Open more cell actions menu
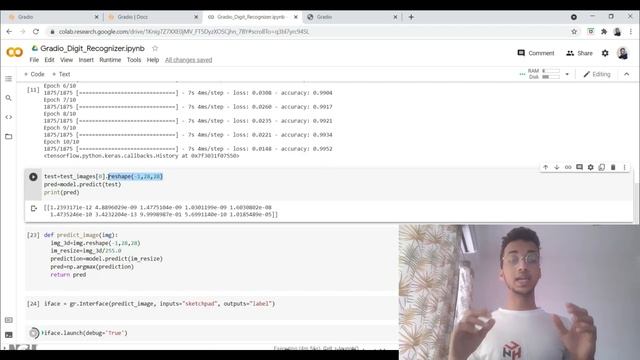 [x=624, y=167]
